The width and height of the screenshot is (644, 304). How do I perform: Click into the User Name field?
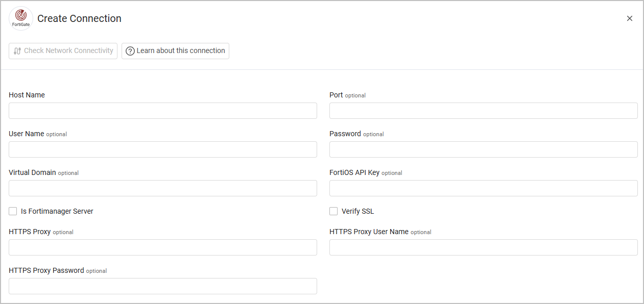(x=163, y=149)
